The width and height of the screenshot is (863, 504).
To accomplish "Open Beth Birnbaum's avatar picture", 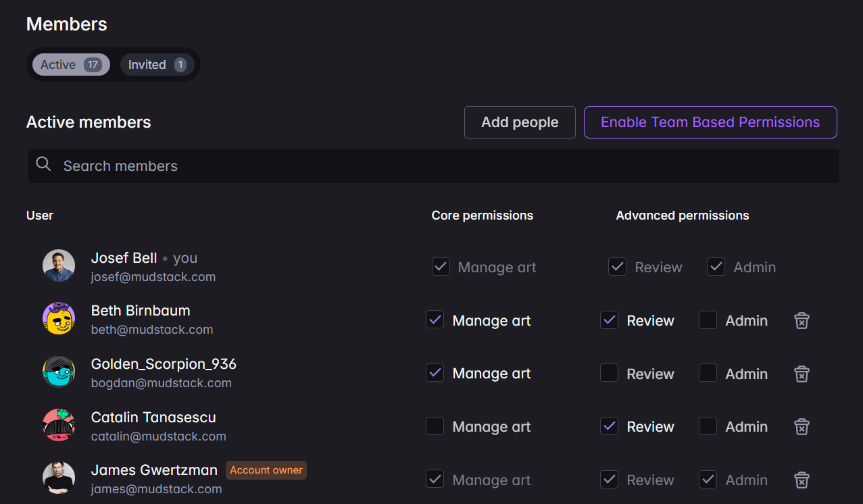I will [59, 318].
